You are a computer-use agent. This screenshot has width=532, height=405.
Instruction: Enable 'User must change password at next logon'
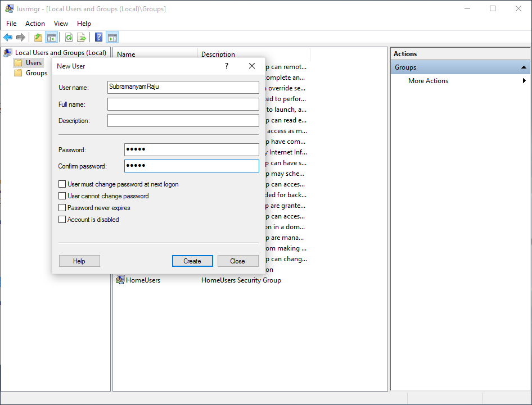62,184
